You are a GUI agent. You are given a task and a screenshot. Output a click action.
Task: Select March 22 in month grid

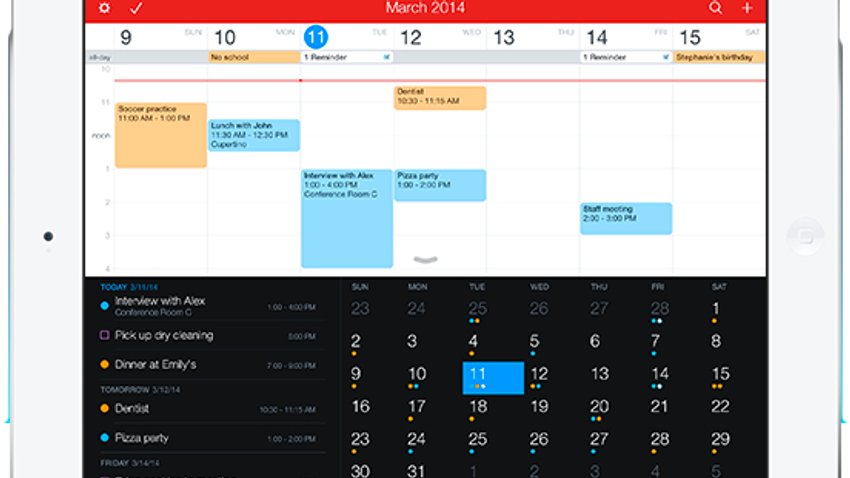[x=720, y=406]
